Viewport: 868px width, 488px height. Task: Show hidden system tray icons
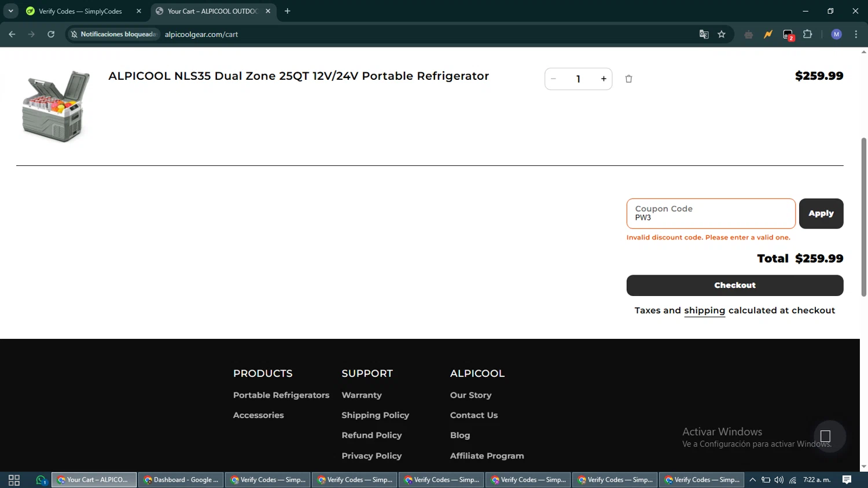[x=752, y=480]
